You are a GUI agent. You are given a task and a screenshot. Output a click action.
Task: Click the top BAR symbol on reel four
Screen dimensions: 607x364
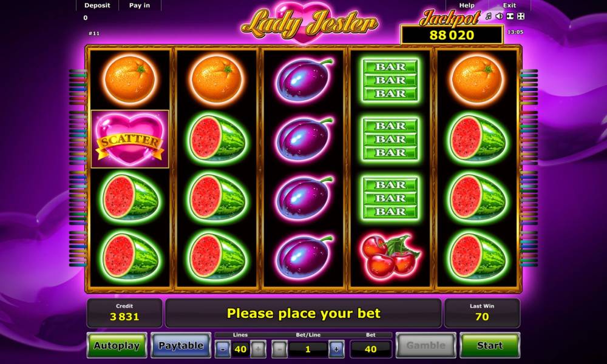click(390, 80)
